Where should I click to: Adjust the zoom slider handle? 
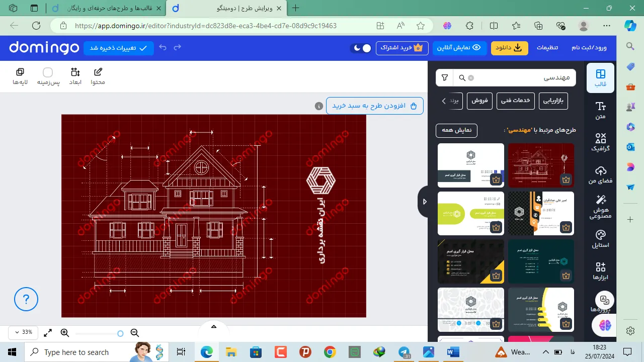coord(120,333)
